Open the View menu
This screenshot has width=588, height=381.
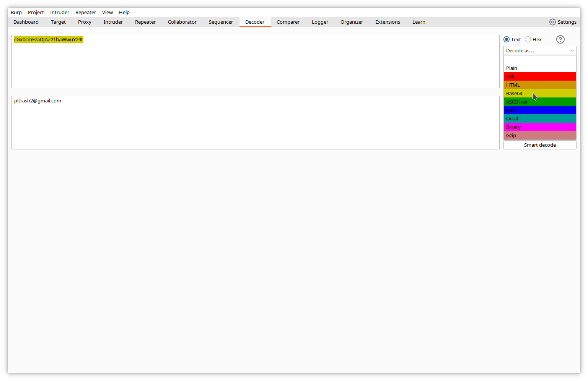coord(108,12)
